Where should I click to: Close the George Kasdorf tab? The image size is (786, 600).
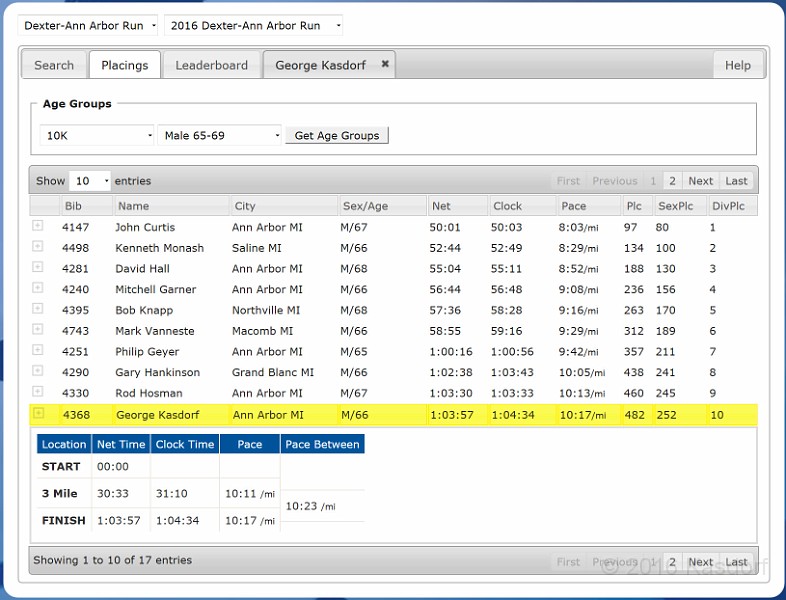coord(385,65)
